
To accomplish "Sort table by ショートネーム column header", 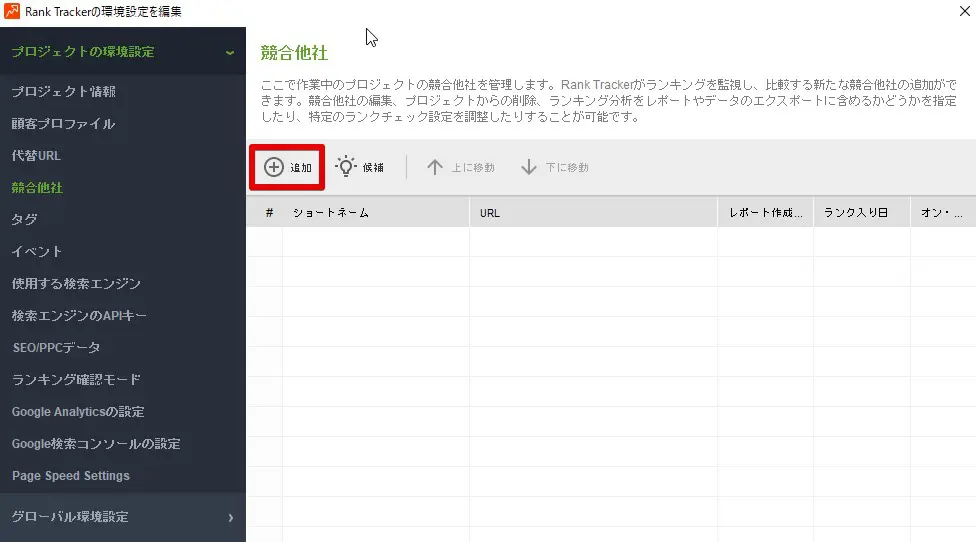I will [x=331, y=213].
